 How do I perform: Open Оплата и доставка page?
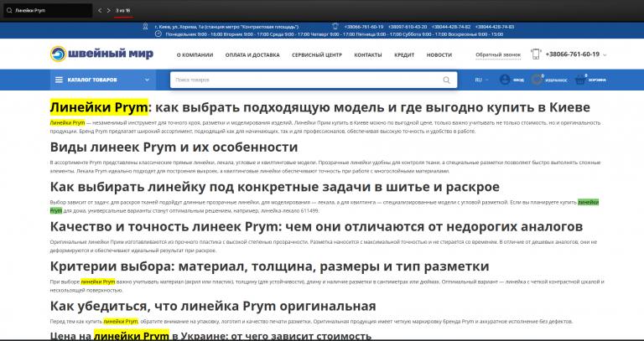[x=252, y=55]
